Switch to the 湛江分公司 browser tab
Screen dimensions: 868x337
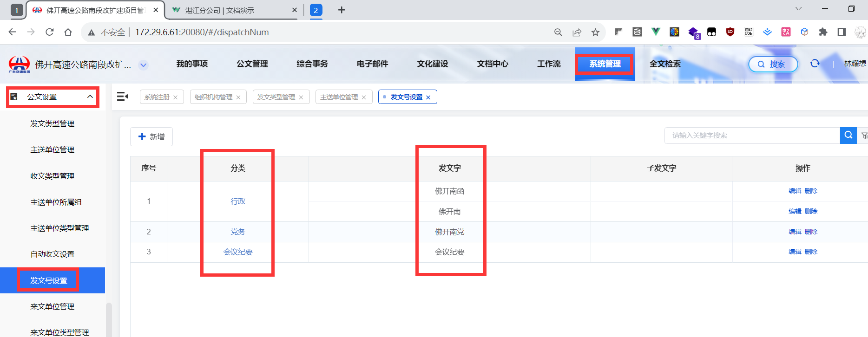point(232,10)
